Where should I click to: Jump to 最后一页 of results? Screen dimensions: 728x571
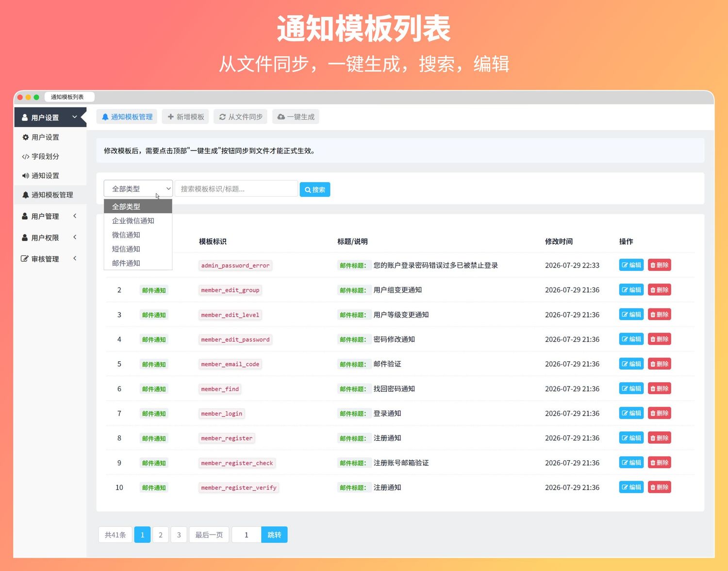tap(209, 535)
